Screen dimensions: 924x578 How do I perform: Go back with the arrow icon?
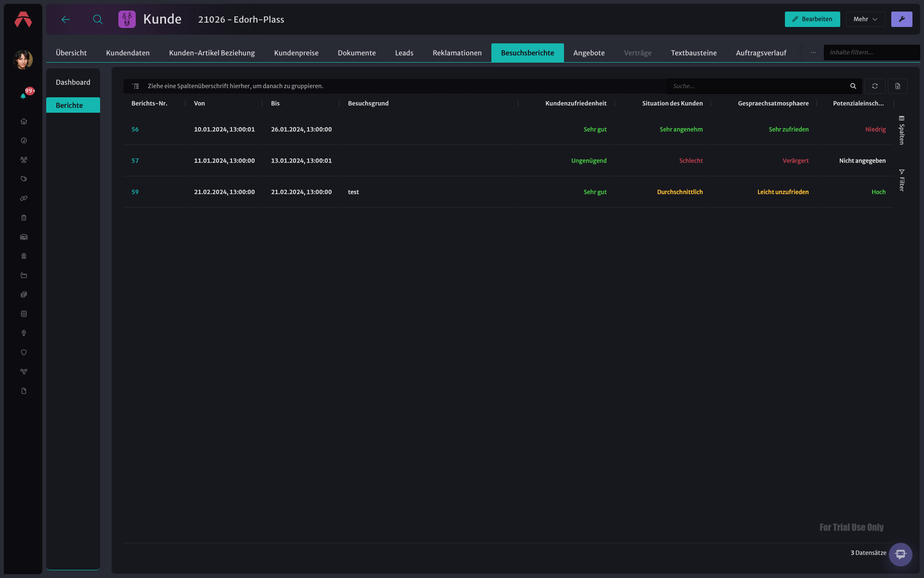[x=66, y=19]
